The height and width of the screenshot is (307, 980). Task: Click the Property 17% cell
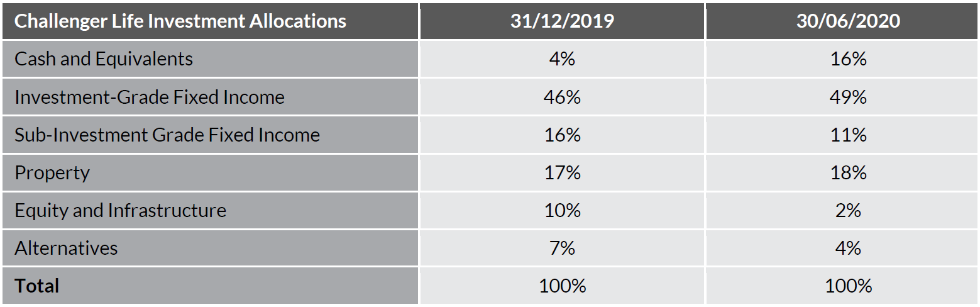point(562,172)
